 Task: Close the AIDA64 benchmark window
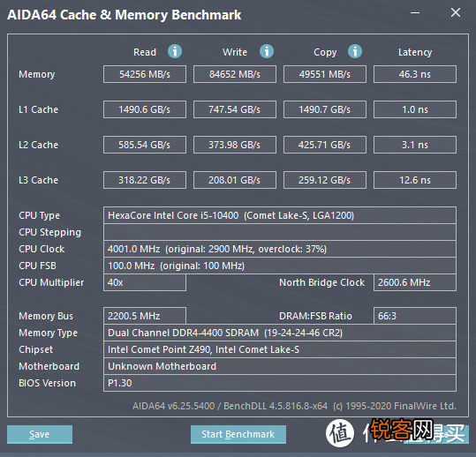pos(456,12)
